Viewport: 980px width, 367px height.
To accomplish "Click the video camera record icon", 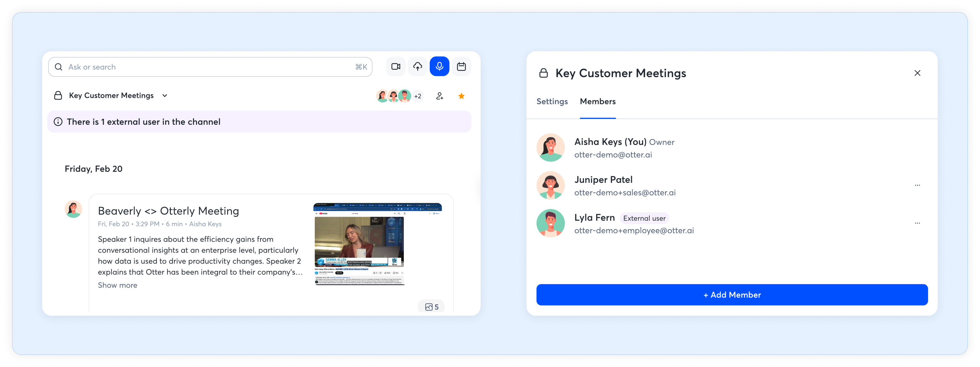I will coord(396,67).
